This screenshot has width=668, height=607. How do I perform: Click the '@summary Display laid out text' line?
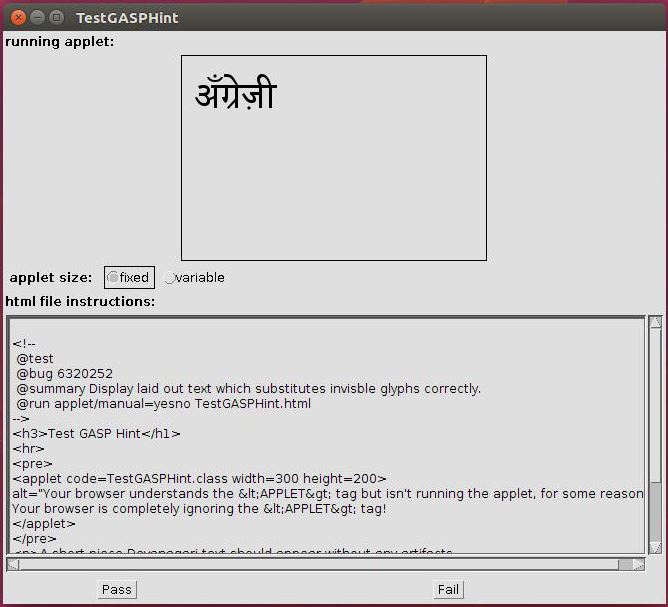(248, 388)
